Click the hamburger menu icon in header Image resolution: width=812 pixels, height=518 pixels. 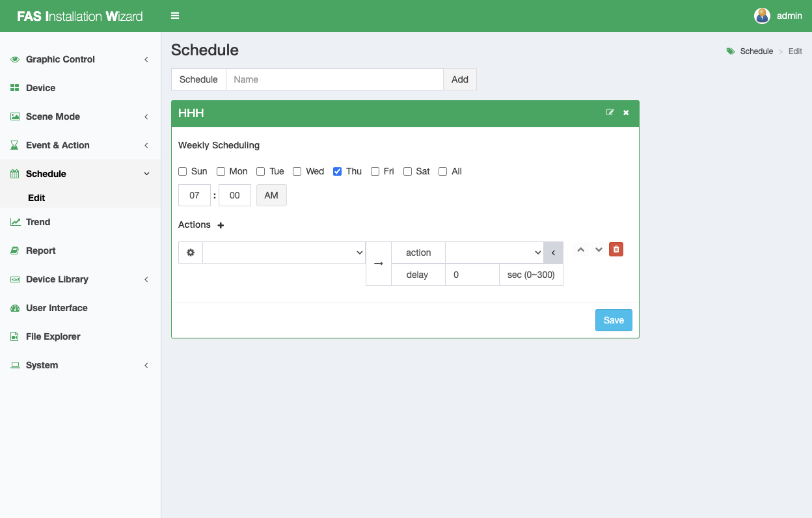coord(175,16)
